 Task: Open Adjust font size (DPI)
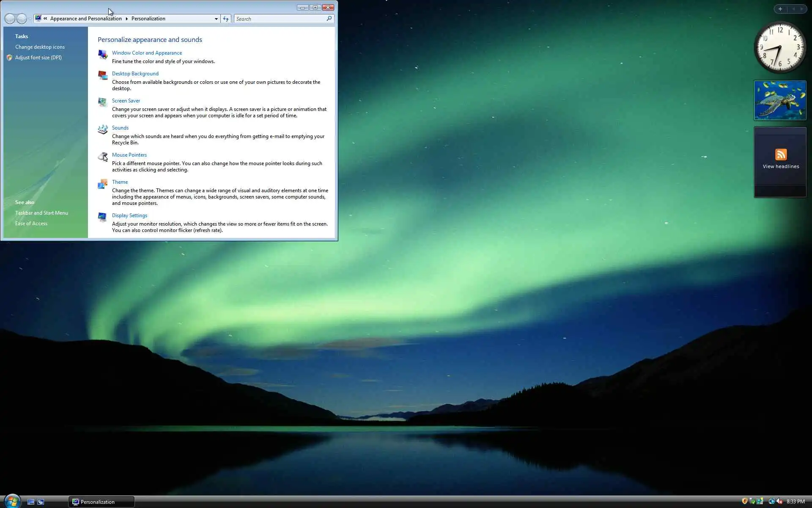tap(38, 58)
